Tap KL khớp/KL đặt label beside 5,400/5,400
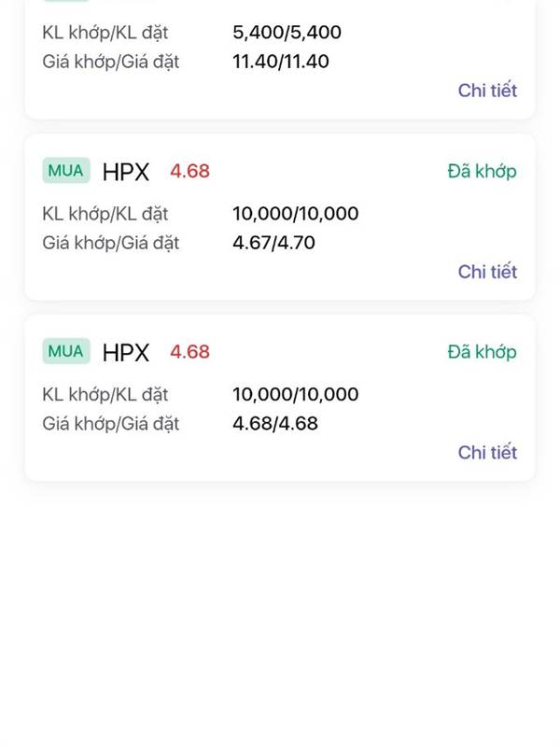Image resolution: width=560 pixels, height=747 pixels. click(x=105, y=33)
